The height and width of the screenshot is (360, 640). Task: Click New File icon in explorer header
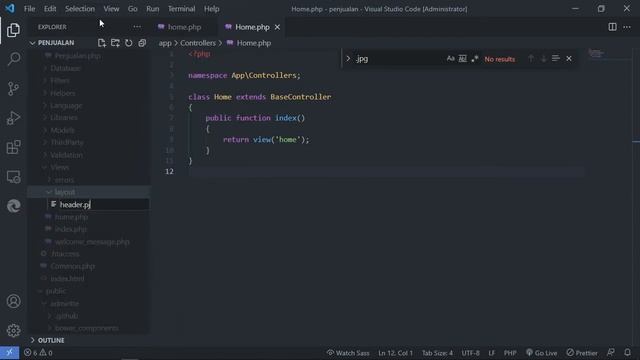[x=102, y=43]
